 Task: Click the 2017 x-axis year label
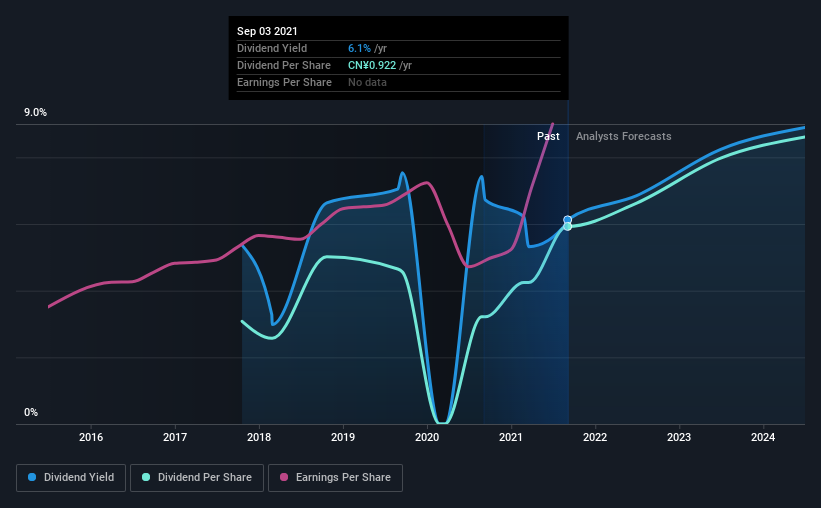pos(175,437)
